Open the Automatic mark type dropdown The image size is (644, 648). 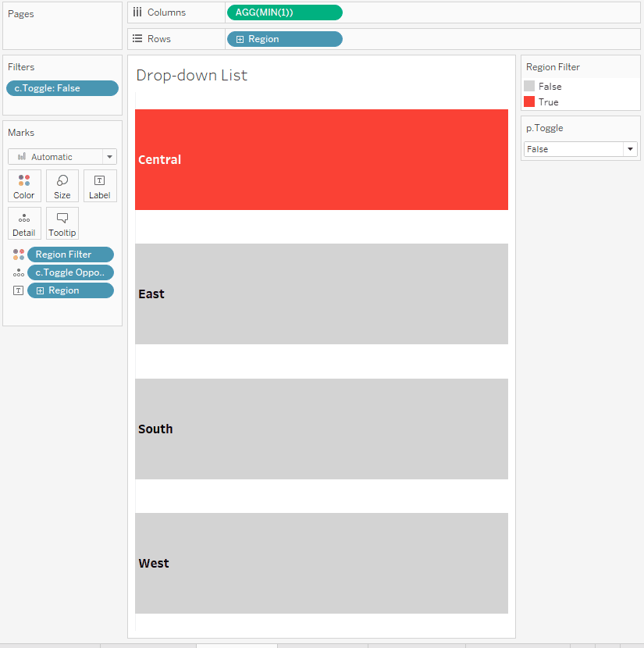pos(62,157)
